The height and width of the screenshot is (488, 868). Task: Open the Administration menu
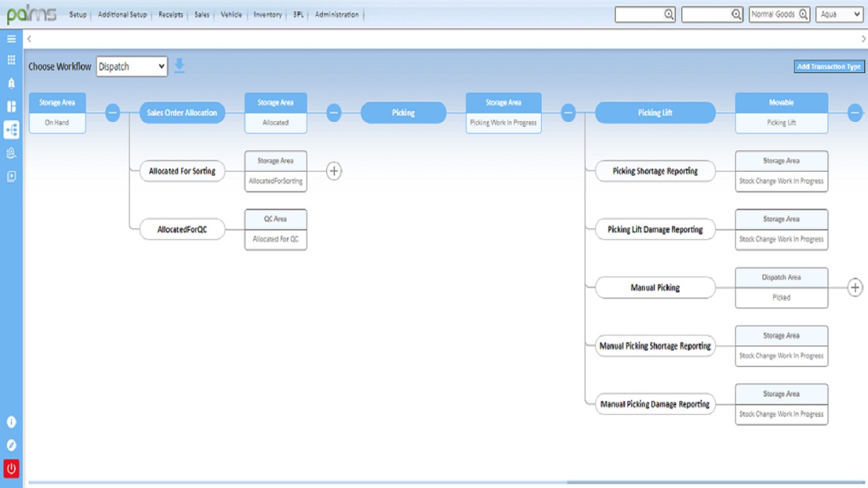tap(337, 14)
